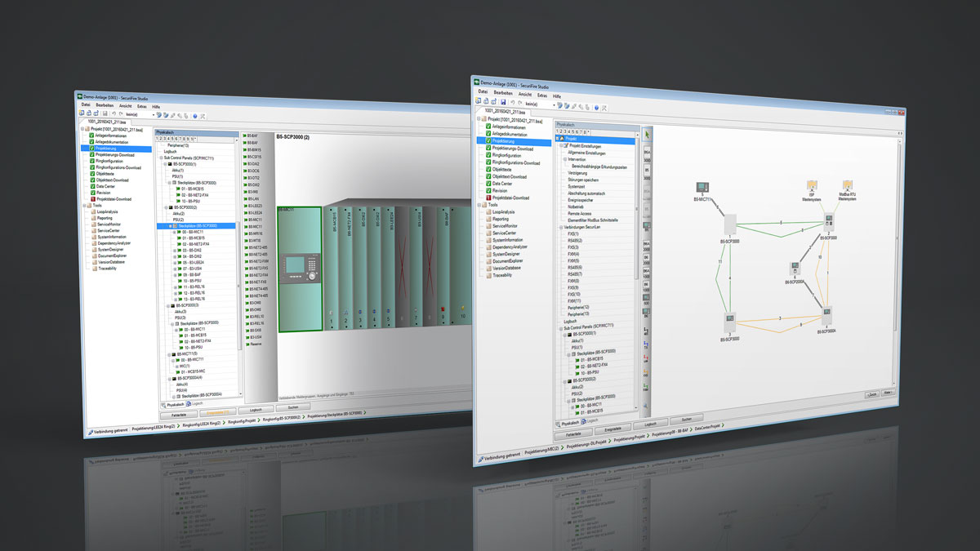Click Fehlerliste button in right window
The image size is (980, 551).
pyautogui.click(x=573, y=434)
